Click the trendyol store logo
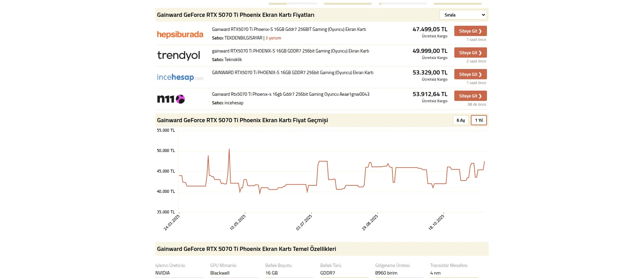The height and width of the screenshot is (278, 644). click(179, 55)
